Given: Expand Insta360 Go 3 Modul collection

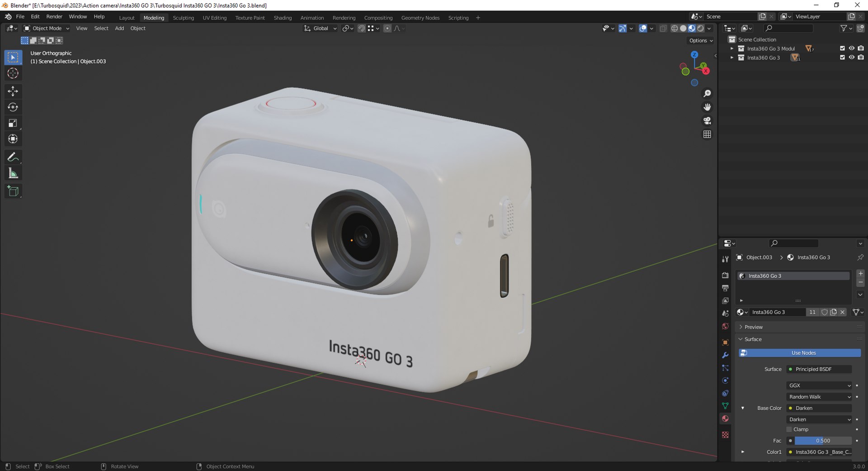Looking at the screenshot, I should coord(732,48).
